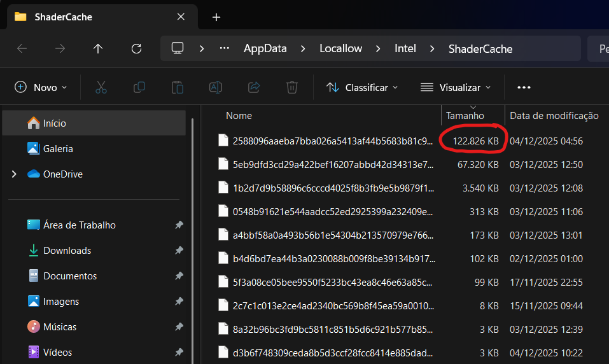Open the more options ellipsis menu
609x364 pixels.
524,87
